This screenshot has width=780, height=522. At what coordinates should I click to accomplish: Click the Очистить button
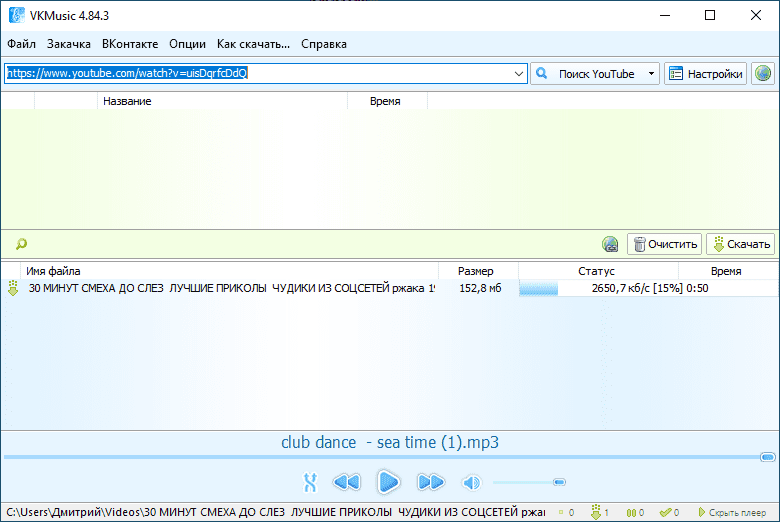pos(665,244)
